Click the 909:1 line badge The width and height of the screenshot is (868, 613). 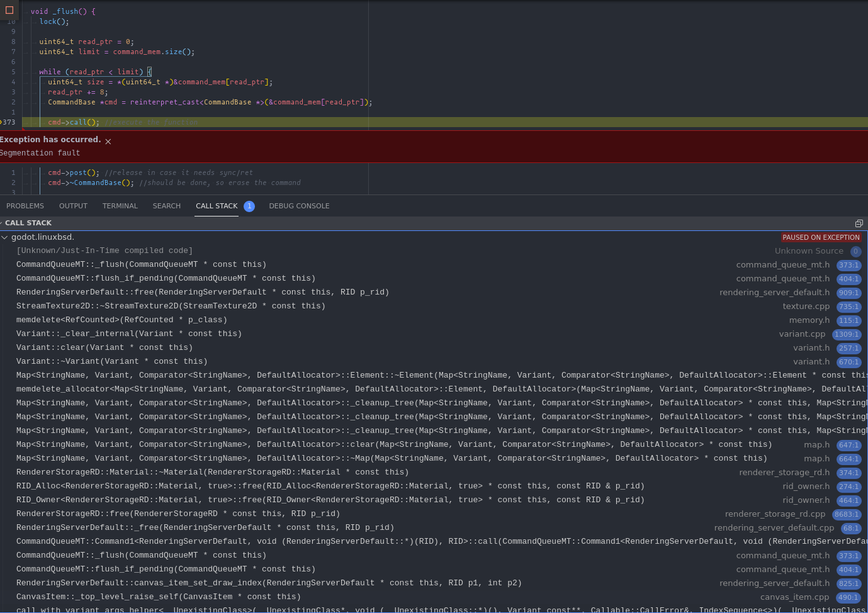point(848,293)
